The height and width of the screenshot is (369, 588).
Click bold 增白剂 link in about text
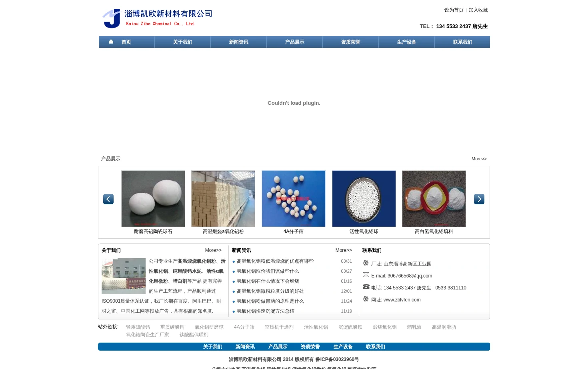[x=180, y=281]
